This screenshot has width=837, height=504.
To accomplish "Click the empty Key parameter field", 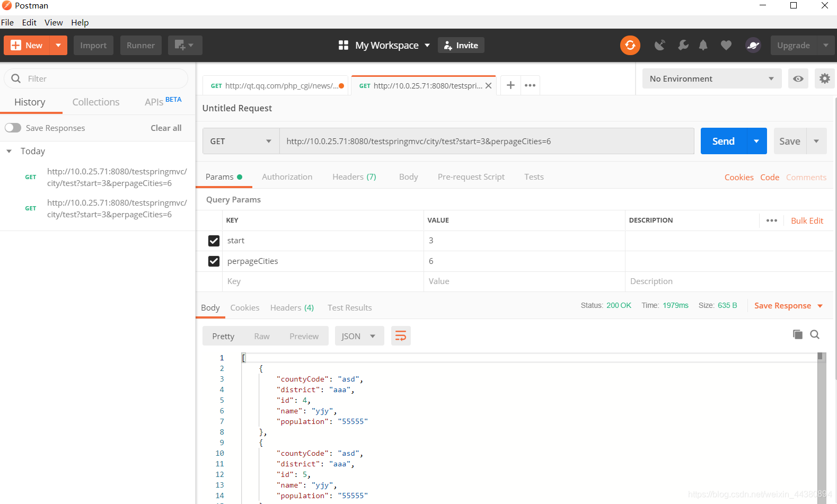I will [x=323, y=281].
